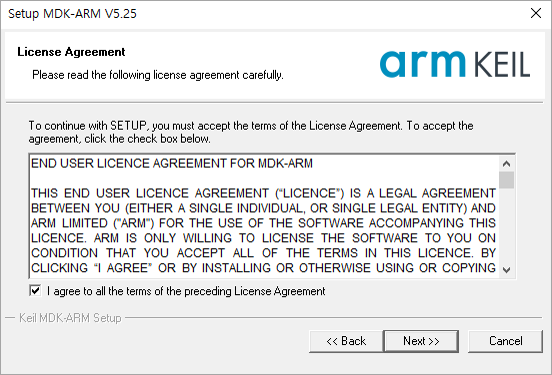Click the empty scrollbar track below the thumb
The height and width of the screenshot is (375, 552).
(506, 226)
